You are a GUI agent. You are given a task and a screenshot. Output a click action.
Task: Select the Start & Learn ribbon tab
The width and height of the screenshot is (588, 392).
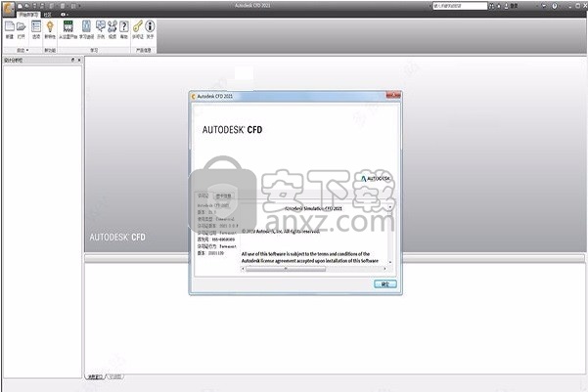coord(28,15)
